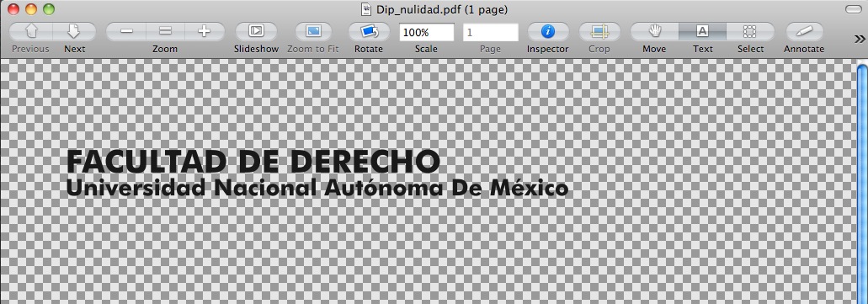Click the FACULTAD DE DERECHO heading text
The image size is (868, 304).
253,162
